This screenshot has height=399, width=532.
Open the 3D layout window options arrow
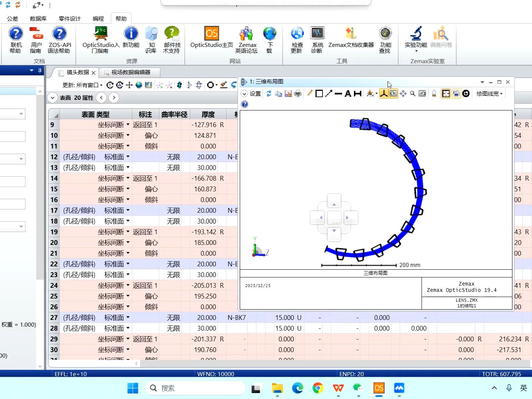coord(482,82)
